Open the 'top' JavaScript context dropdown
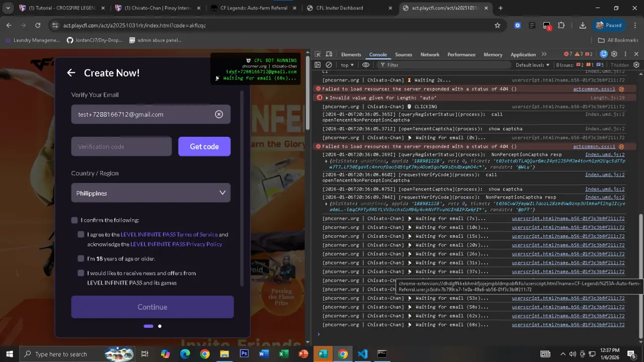The image size is (644, 362). click(348, 65)
